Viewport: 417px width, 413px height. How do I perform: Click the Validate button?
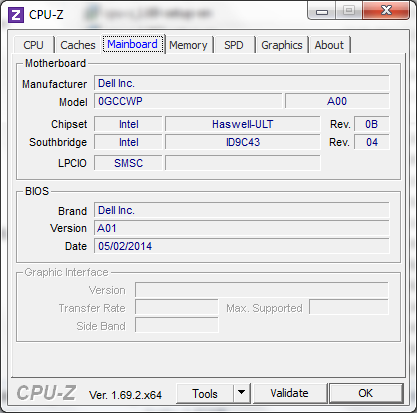289,393
